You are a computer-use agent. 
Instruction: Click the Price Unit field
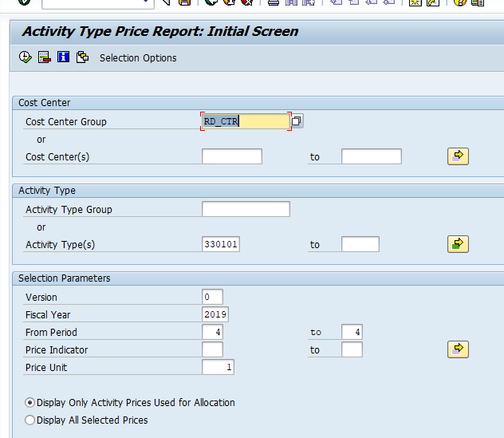[218, 367]
